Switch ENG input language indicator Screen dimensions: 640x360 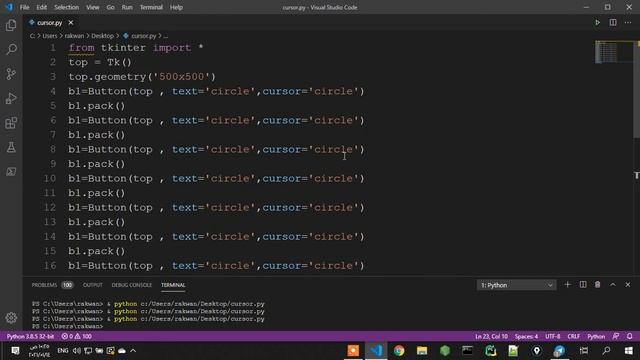click(63, 351)
